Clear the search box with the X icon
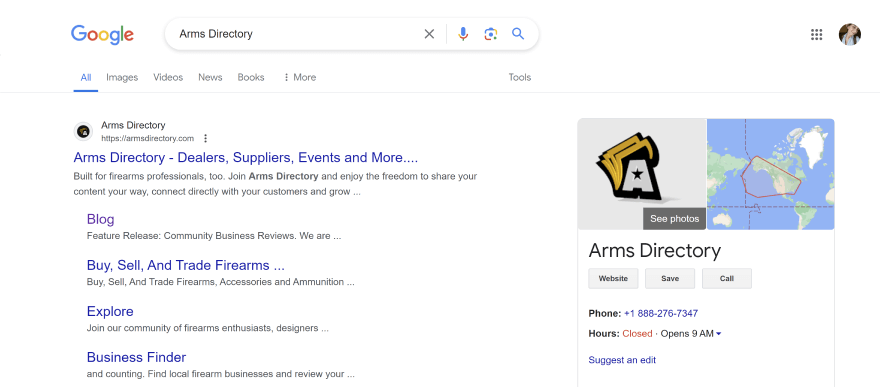881x388 pixels. (x=429, y=34)
